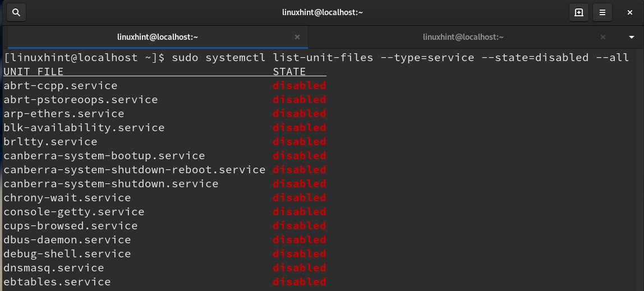This screenshot has width=644, height=291.
Task: Click canberra-system-shutdown-reboot.service text
Action: click(x=135, y=170)
